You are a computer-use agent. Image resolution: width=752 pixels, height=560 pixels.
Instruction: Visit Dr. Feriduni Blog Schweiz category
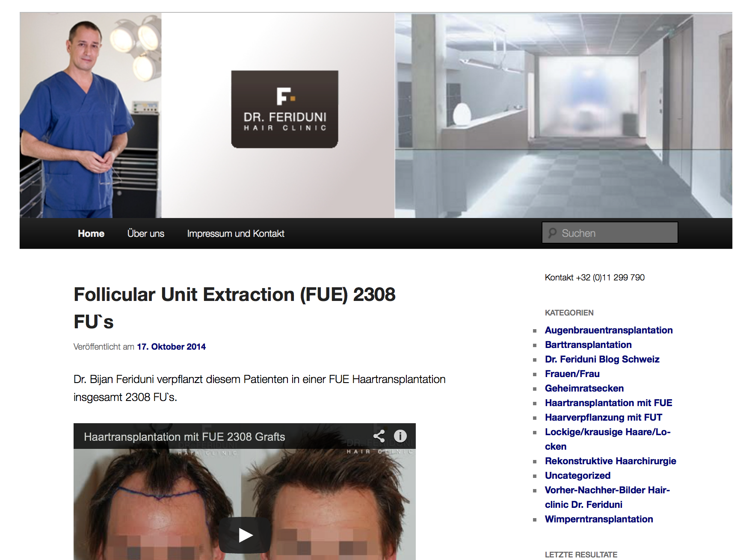602,360
